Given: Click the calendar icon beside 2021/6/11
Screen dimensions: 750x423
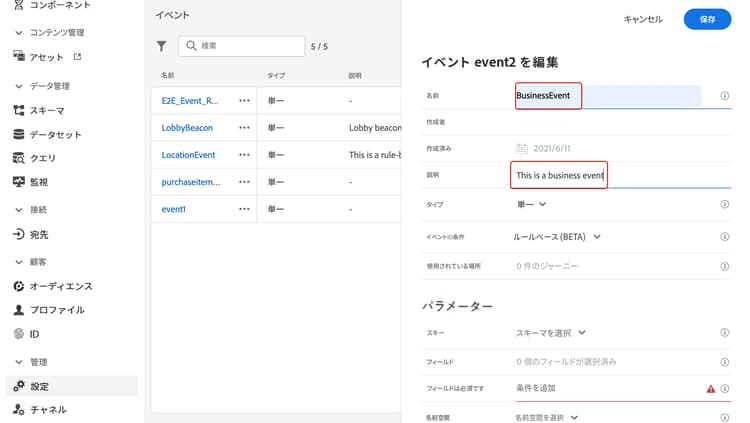Looking at the screenshot, I should (522, 148).
